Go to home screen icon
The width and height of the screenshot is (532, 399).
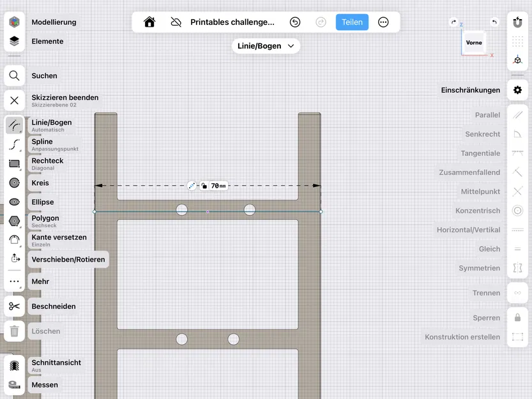149,22
